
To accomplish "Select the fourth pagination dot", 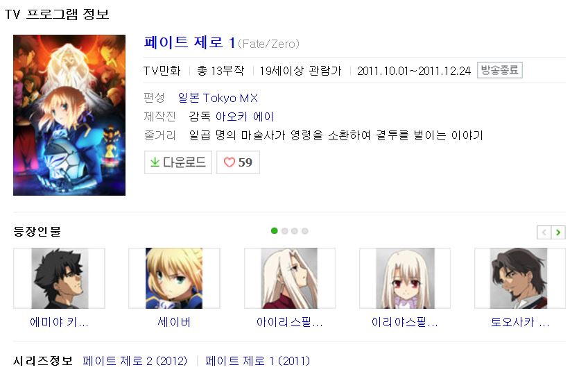I will tap(305, 230).
